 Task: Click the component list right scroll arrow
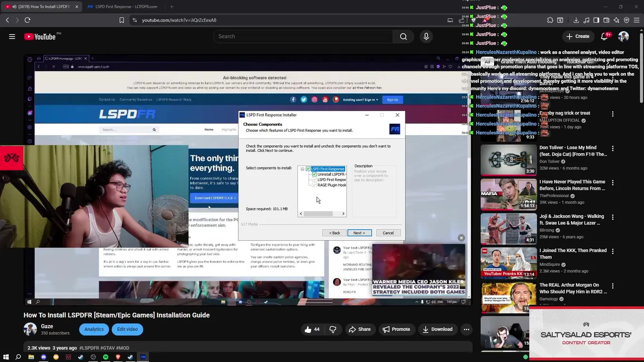tap(343, 214)
